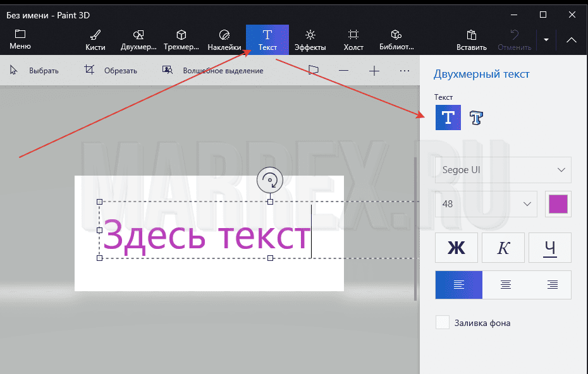The width and height of the screenshot is (588, 374).
Task: Open the three-dots more options menu
Action: 404,71
